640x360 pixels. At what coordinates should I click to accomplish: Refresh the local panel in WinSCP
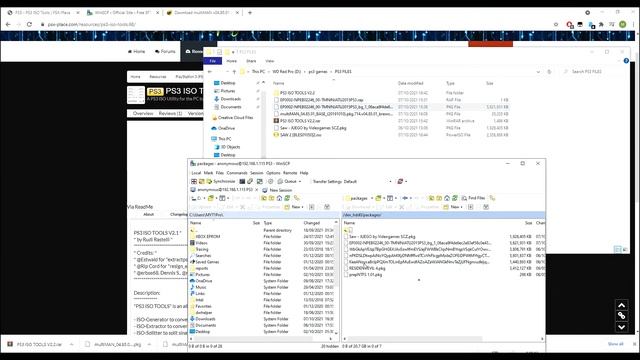click(287, 198)
